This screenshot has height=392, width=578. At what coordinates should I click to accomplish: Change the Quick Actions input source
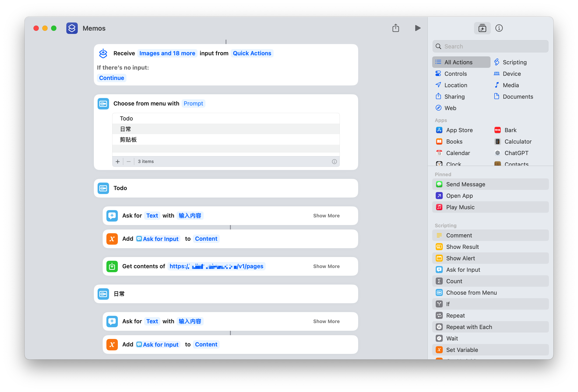coord(252,53)
